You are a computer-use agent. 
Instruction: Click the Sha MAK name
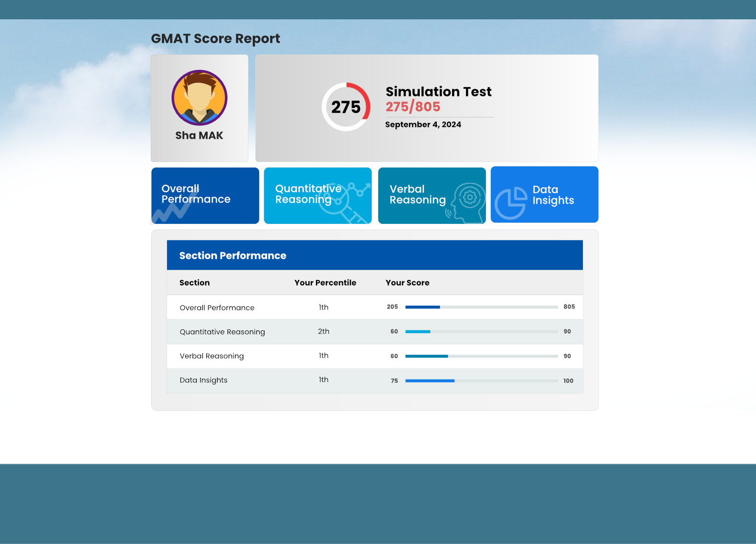199,135
